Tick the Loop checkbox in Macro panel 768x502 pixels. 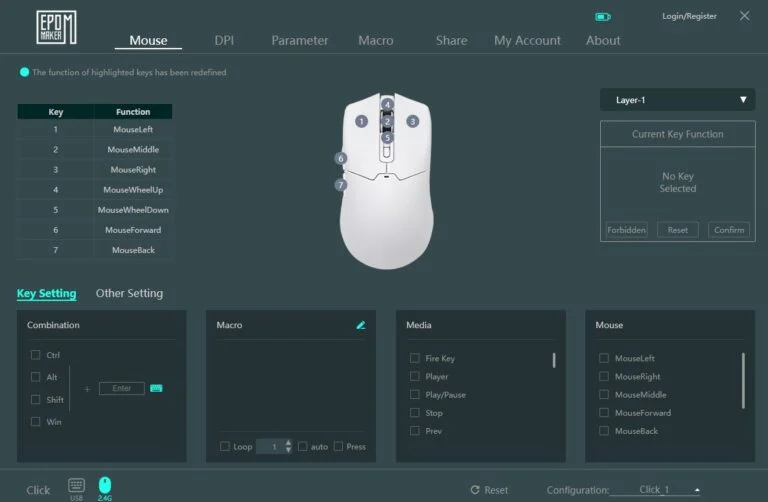point(225,446)
